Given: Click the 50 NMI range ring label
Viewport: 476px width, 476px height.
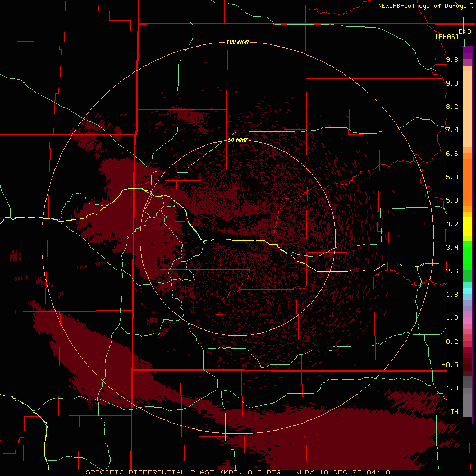Looking at the screenshot, I should pyautogui.click(x=237, y=140).
